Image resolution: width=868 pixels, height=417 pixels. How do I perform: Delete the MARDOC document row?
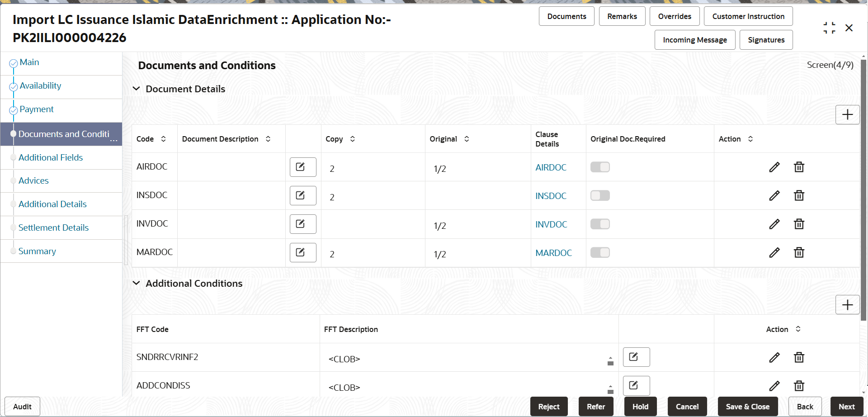click(x=799, y=253)
